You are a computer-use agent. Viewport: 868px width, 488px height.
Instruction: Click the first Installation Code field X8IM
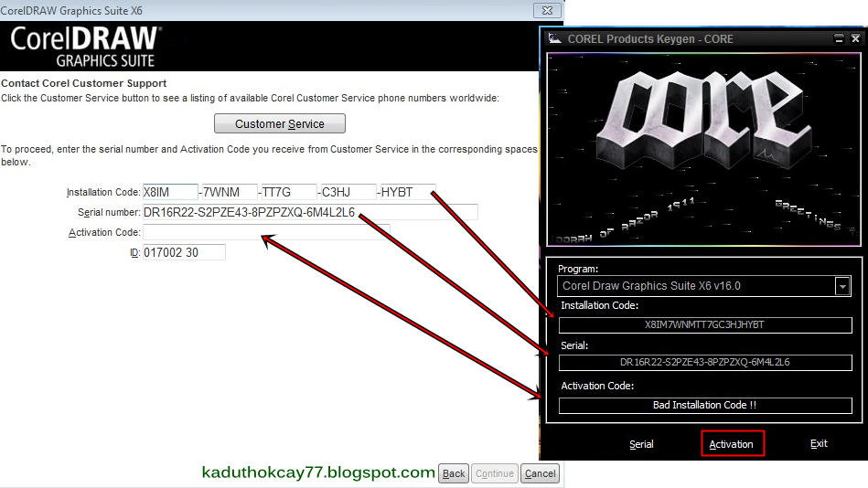pos(170,192)
